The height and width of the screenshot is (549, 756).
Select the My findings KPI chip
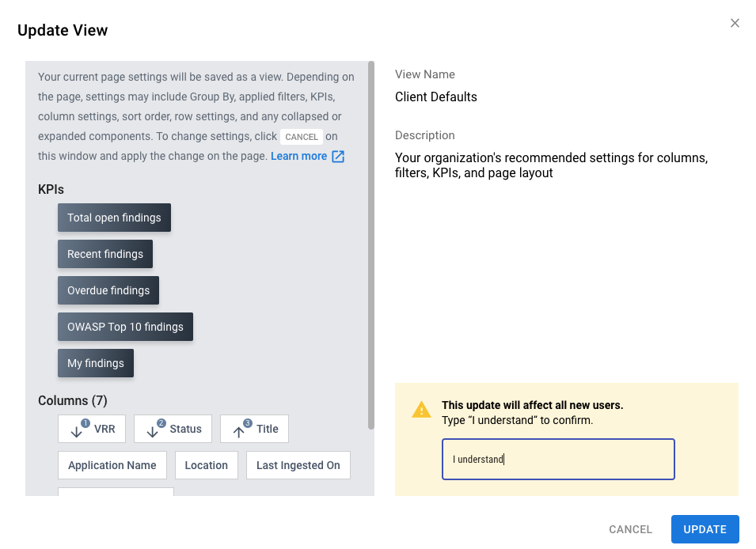(95, 362)
